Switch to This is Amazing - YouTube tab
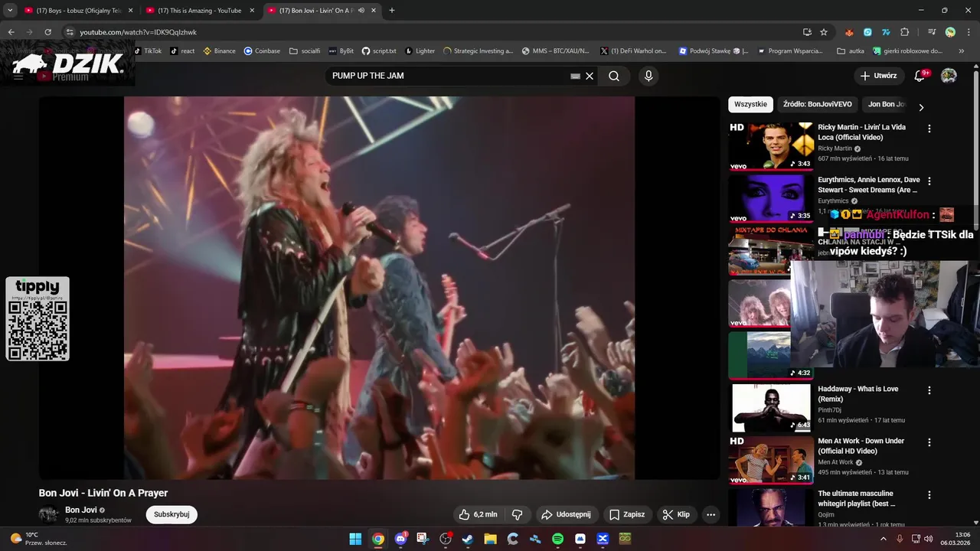980x551 pixels. (x=199, y=11)
